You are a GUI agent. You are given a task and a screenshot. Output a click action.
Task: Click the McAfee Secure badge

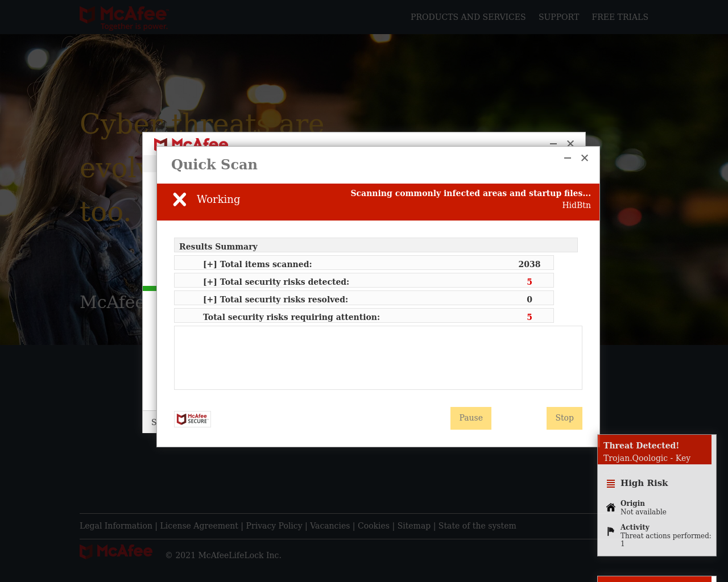192,419
